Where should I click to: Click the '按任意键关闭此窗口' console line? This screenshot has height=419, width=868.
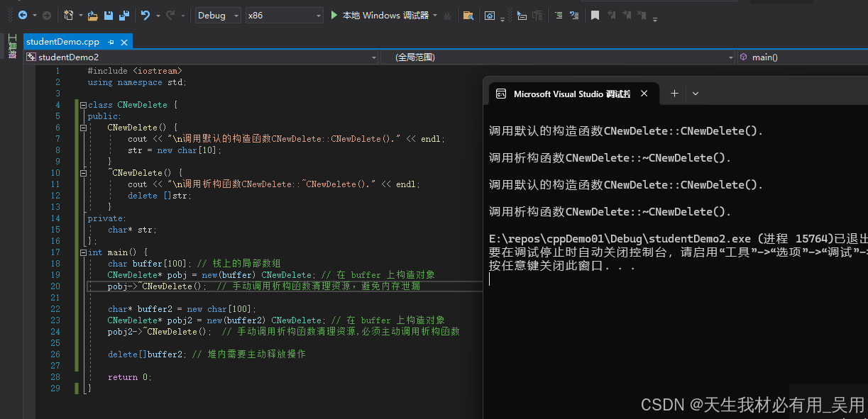tap(562, 267)
